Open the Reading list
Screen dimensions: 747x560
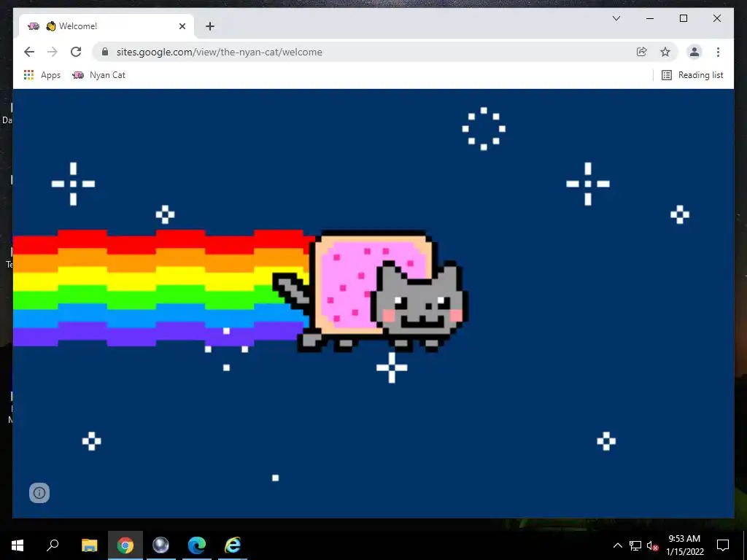692,75
